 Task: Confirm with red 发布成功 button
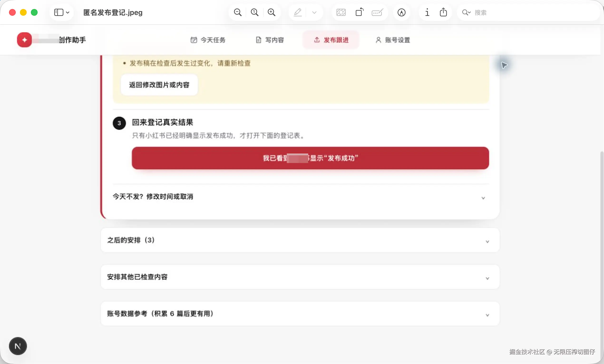[310, 158]
